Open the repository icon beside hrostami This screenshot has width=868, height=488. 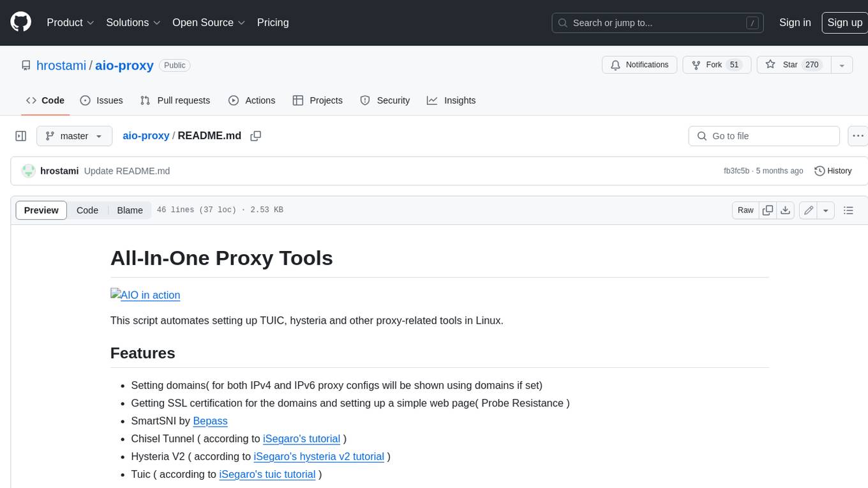(x=26, y=65)
